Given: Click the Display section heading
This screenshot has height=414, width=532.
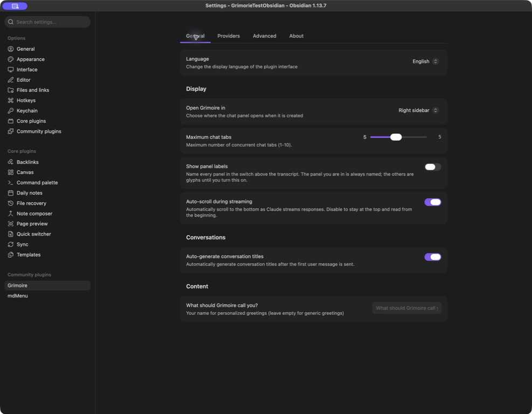Looking at the screenshot, I should click(x=196, y=89).
